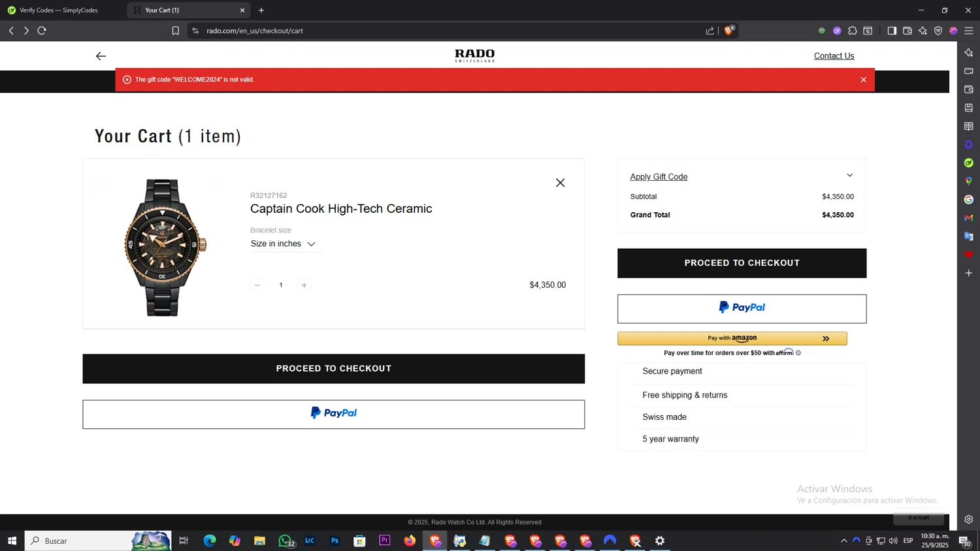The image size is (980, 551).
Task: Click the Apply Gift Code link
Action: tap(659, 177)
